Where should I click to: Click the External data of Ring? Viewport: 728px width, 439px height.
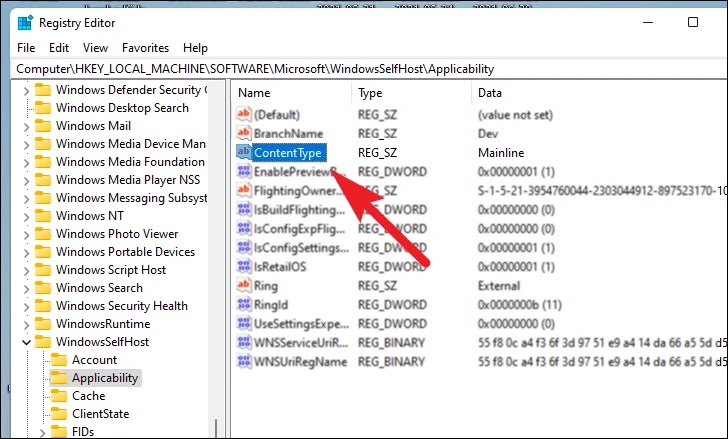coord(499,286)
